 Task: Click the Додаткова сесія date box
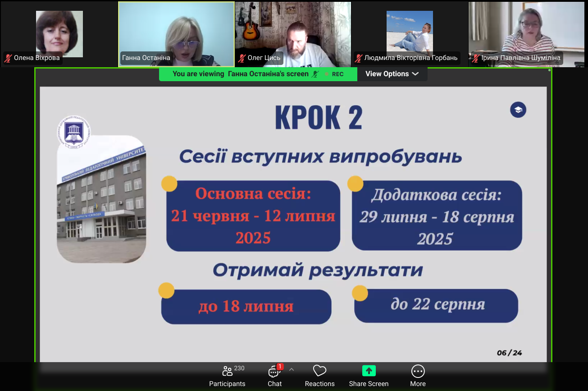[x=437, y=216]
